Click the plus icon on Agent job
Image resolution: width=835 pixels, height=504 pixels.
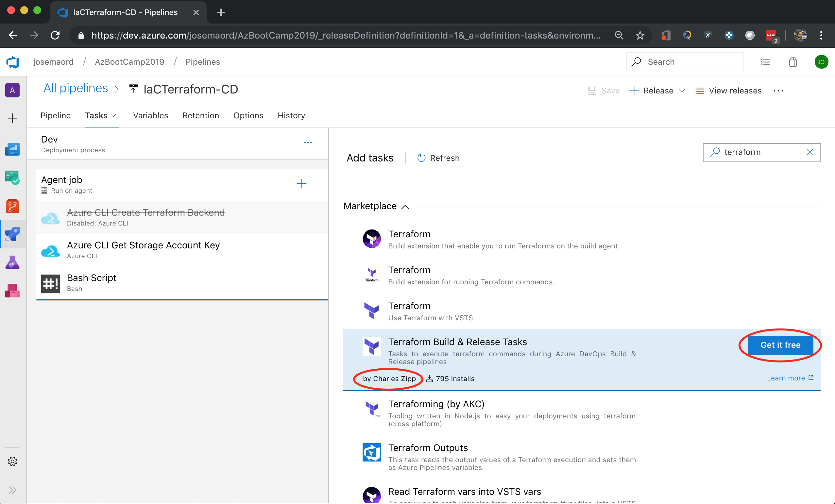301,184
